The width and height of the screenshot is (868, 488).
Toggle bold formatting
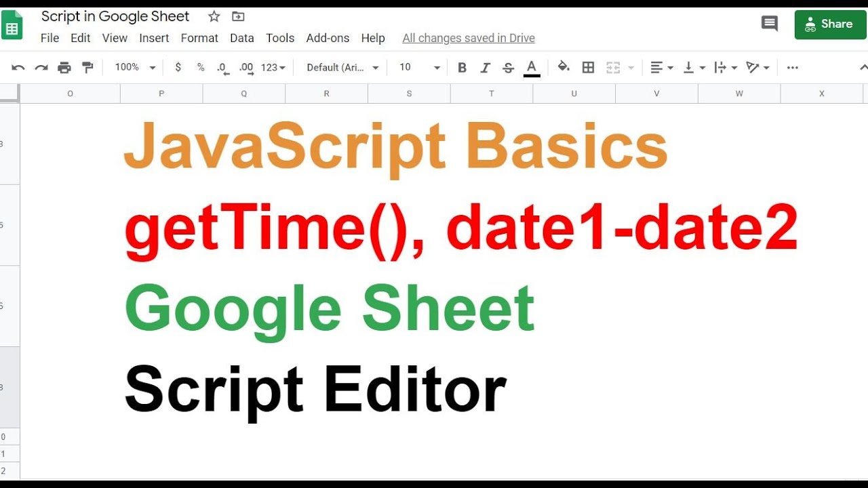(x=462, y=67)
